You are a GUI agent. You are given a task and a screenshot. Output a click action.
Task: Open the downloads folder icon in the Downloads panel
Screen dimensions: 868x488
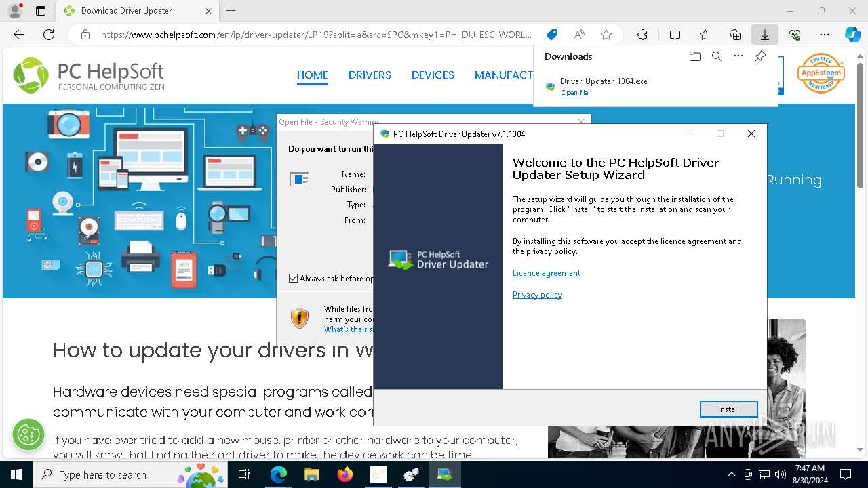pos(694,56)
